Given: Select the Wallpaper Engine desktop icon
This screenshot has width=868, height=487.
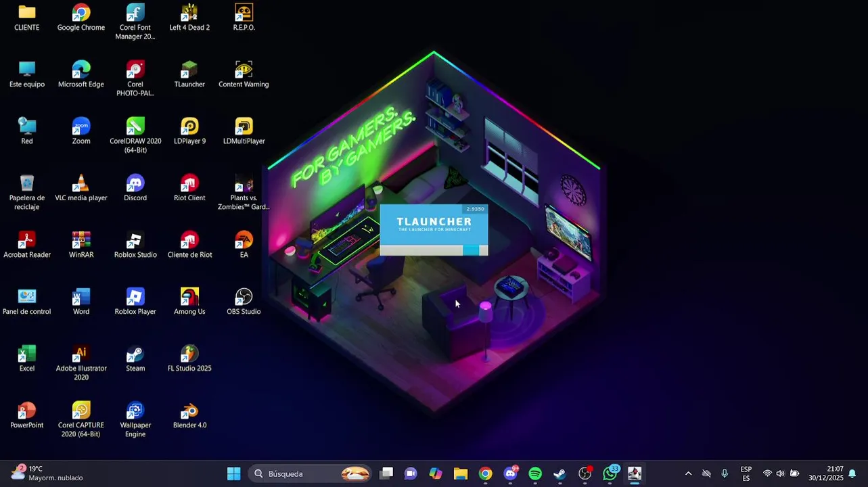Looking at the screenshot, I should click(135, 419).
